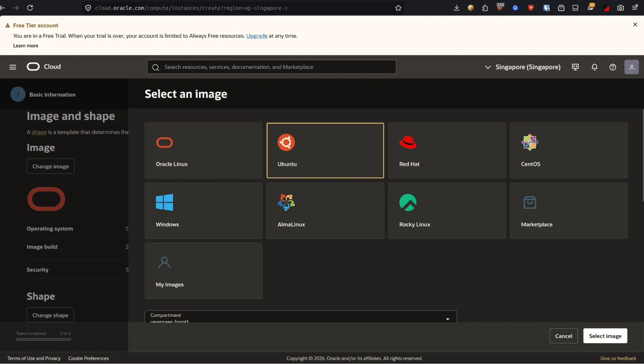Choose the Windows image card
The height and width of the screenshot is (364, 644).
[203, 211]
